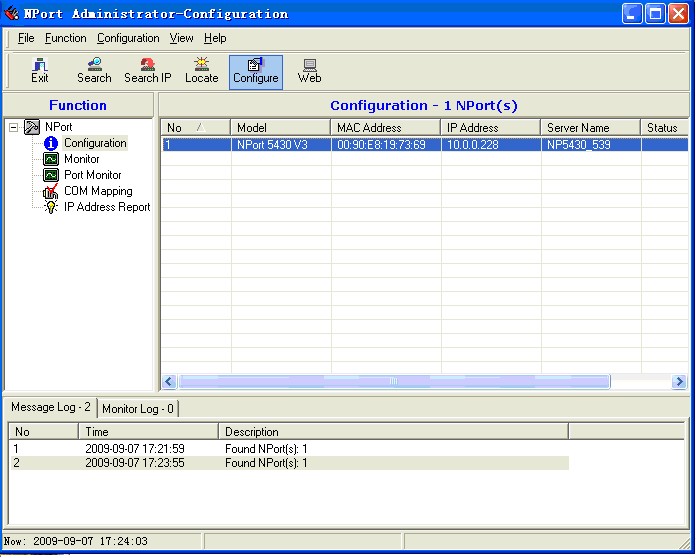Viewport: 696px width, 558px height.
Task: Switch to the Monitor Log tab
Action: [x=138, y=408]
